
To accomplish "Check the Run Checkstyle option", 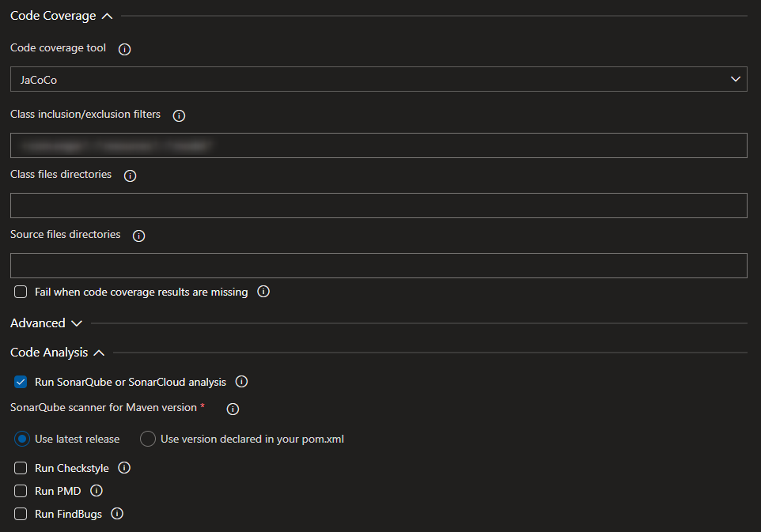I will [20, 468].
